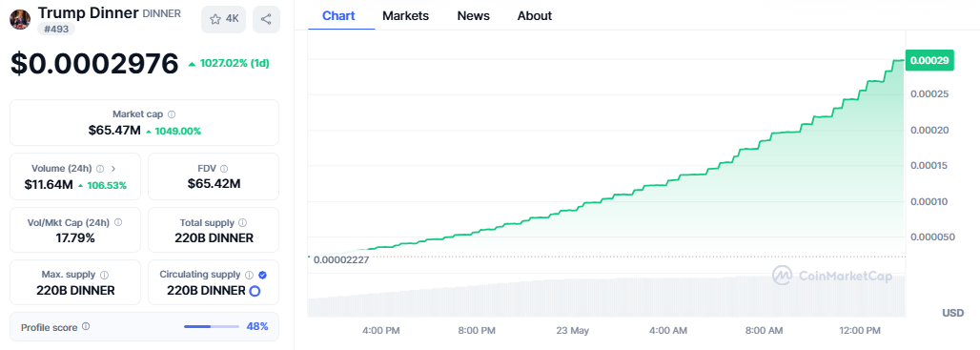Click the 23 May date axis label
The height and width of the screenshot is (350, 980).
pyautogui.click(x=573, y=330)
